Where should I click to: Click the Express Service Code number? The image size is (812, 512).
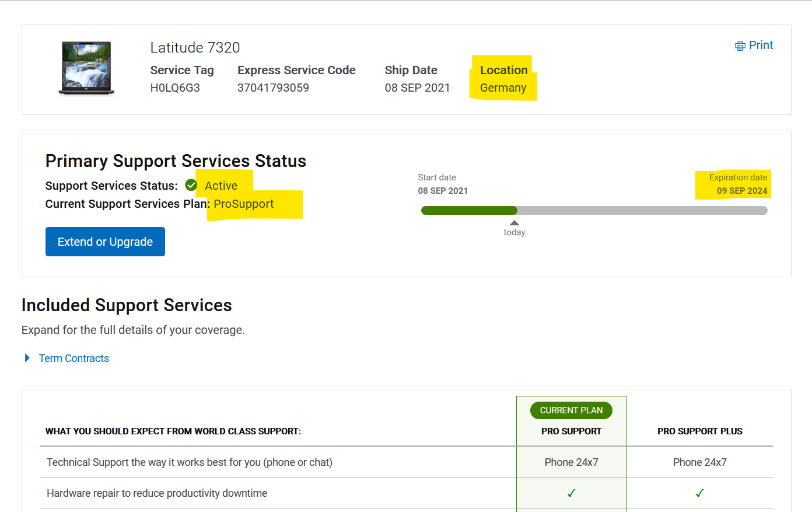coord(273,88)
